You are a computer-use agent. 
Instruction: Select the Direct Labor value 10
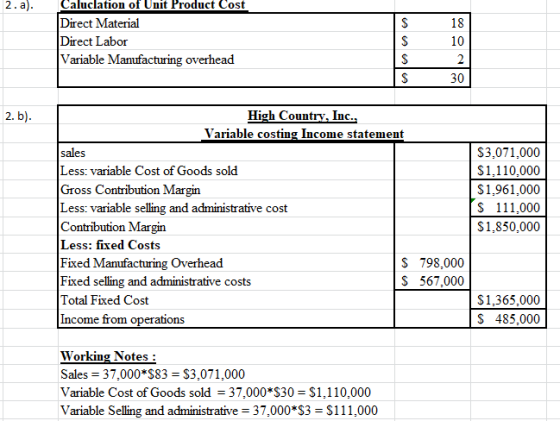(432, 41)
